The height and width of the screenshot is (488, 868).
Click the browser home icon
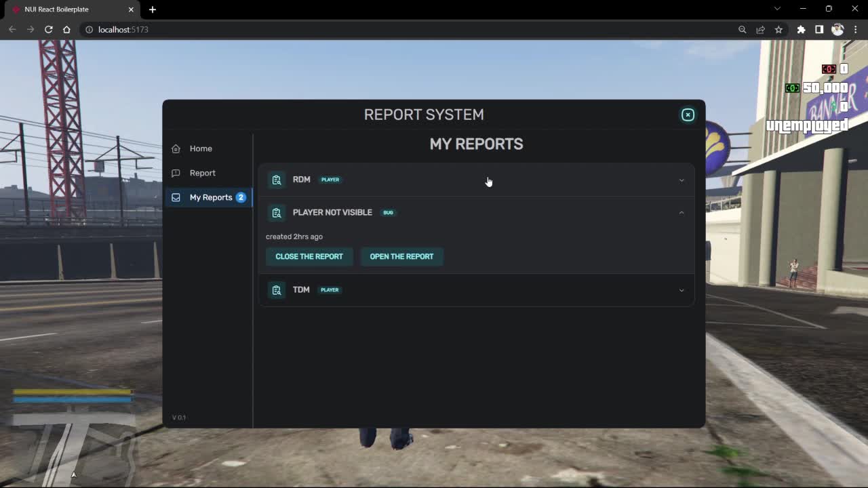pos(66,29)
